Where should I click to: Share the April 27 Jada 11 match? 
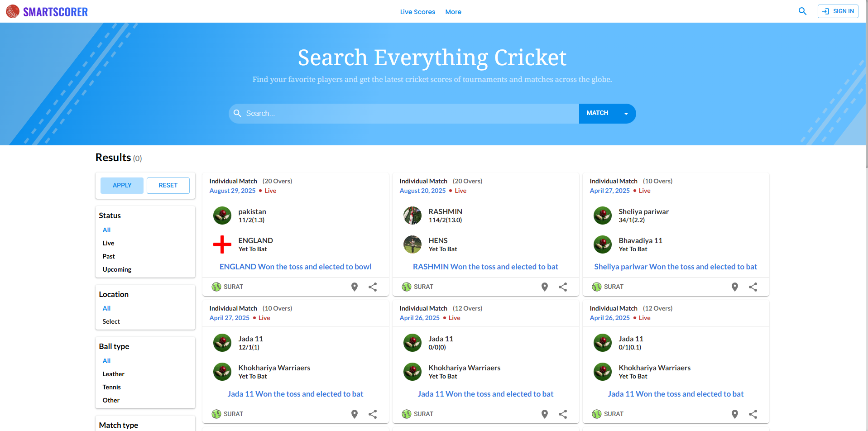click(373, 414)
